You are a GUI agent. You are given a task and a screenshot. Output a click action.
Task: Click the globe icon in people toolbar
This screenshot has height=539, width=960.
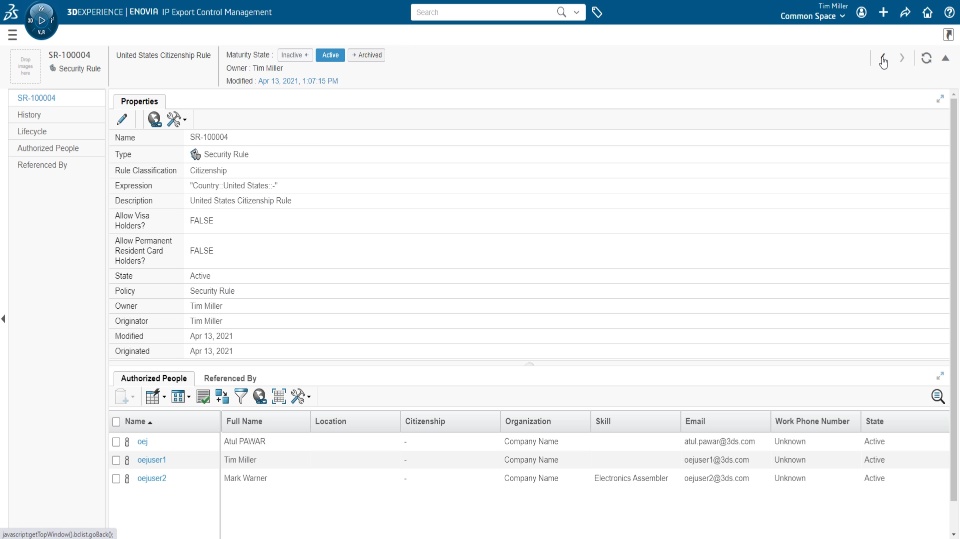pyautogui.click(x=260, y=397)
